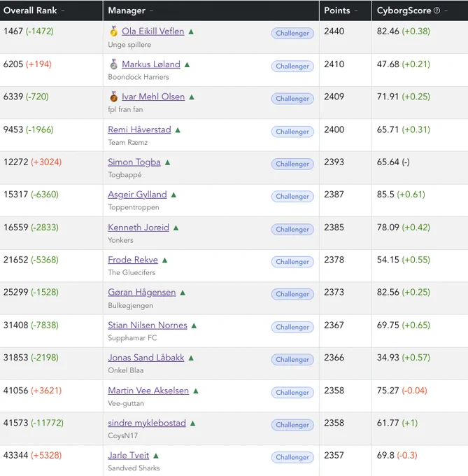Click Challenger badge in Kenneth Joreid row
Image resolution: width=468 pixels, height=476 pixels.
tap(292, 230)
